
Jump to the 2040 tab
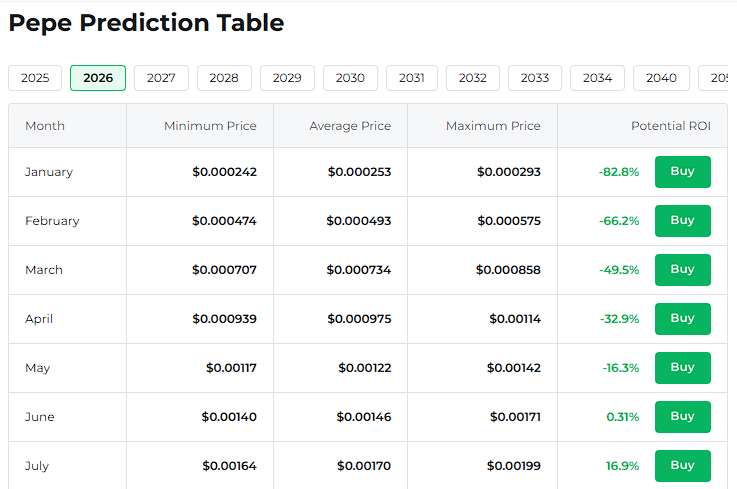coord(661,78)
